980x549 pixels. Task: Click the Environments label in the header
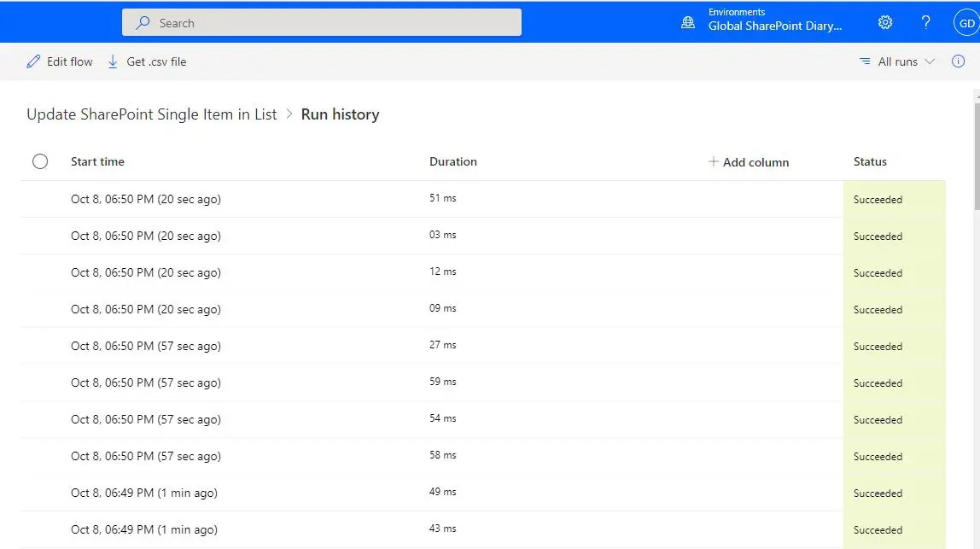(735, 11)
